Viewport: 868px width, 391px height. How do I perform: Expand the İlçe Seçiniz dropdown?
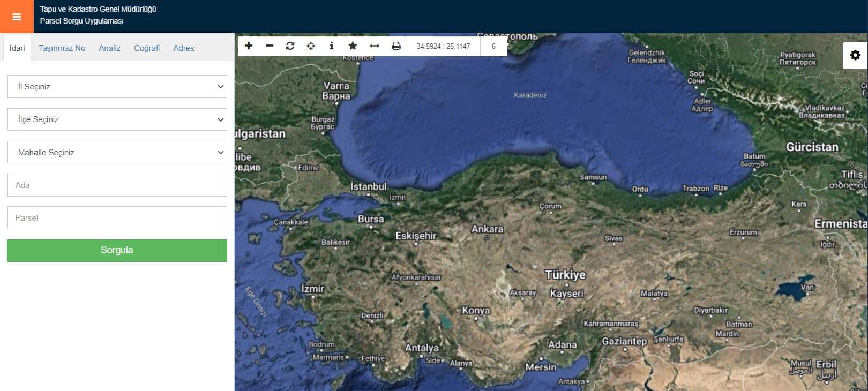point(117,119)
